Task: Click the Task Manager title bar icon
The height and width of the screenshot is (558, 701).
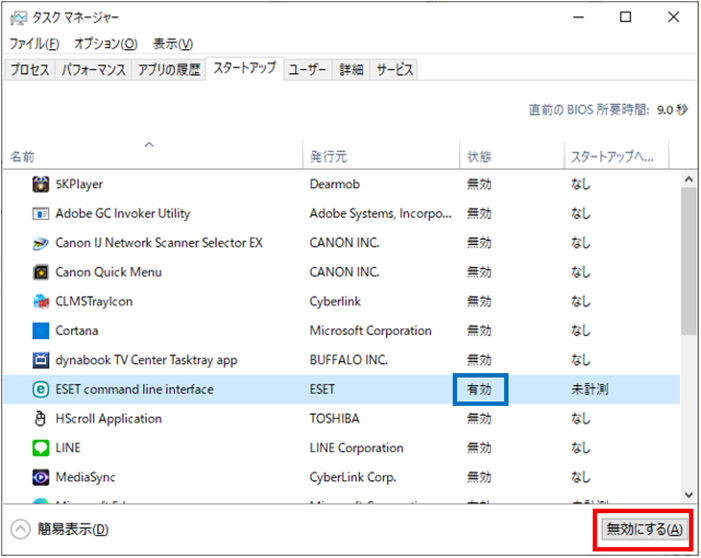Action: point(19,18)
